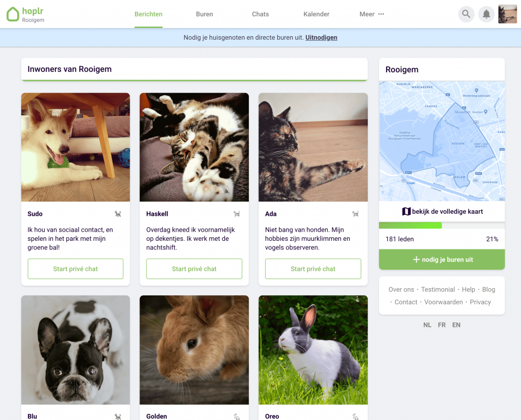Click the rabbit icon on Oreo's card
The height and width of the screenshot is (420, 521).
tap(356, 416)
